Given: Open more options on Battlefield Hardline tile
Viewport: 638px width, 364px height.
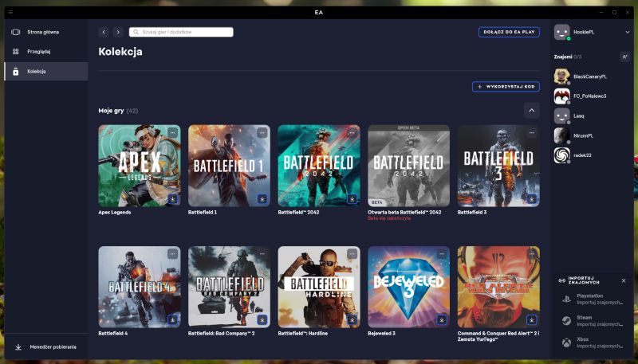Looking at the screenshot, I should [352, 253].
